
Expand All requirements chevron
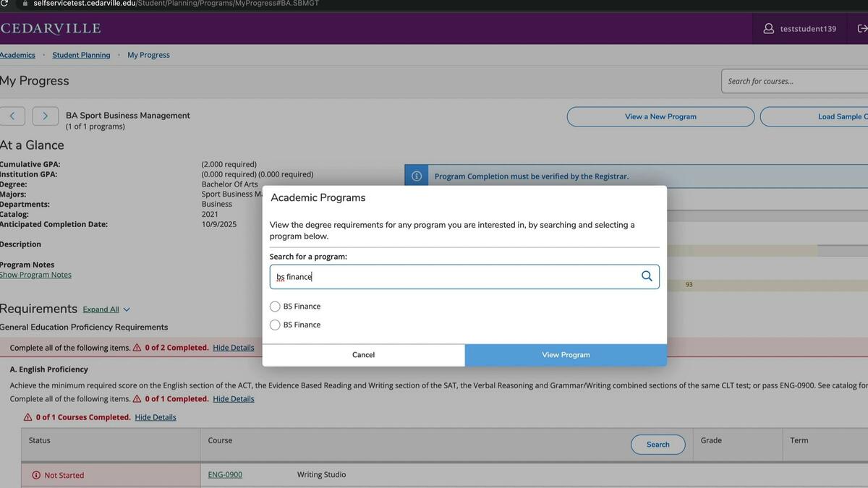[x=127, y=309]
